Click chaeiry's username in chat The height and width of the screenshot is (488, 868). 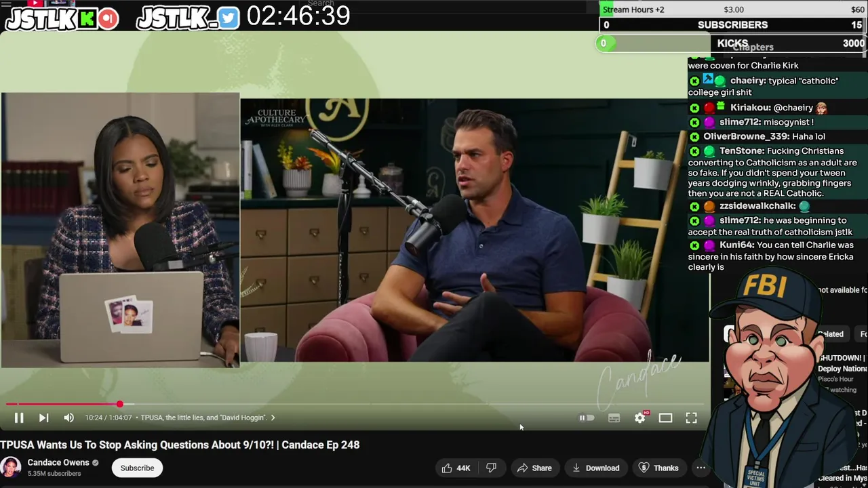pos(747,81)
